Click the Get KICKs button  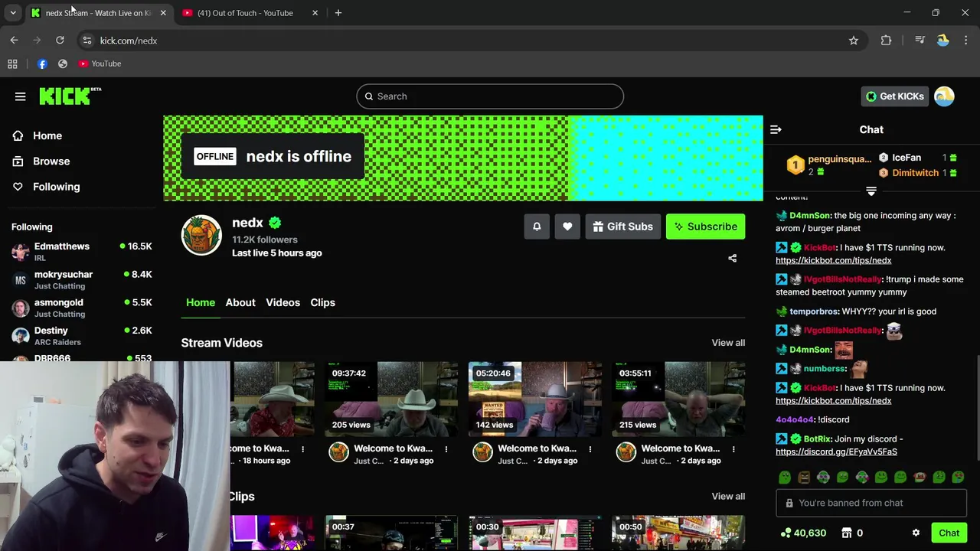tap(894, 96)
